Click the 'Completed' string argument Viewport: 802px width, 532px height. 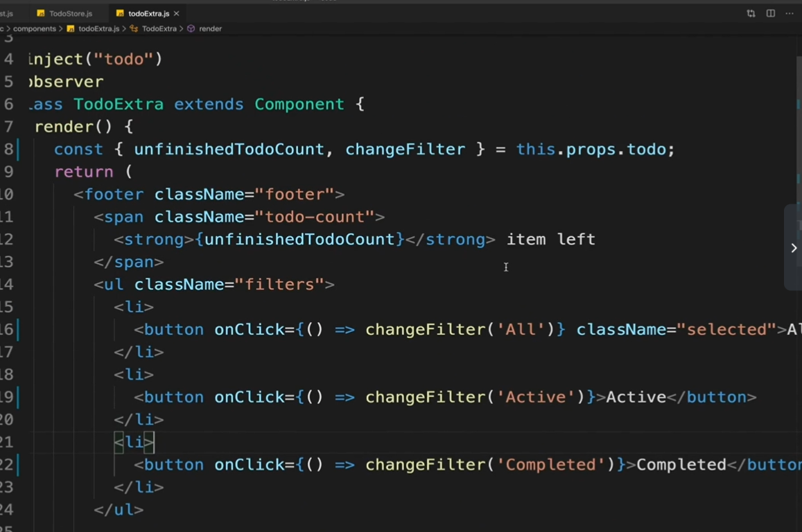pos(551,465)
